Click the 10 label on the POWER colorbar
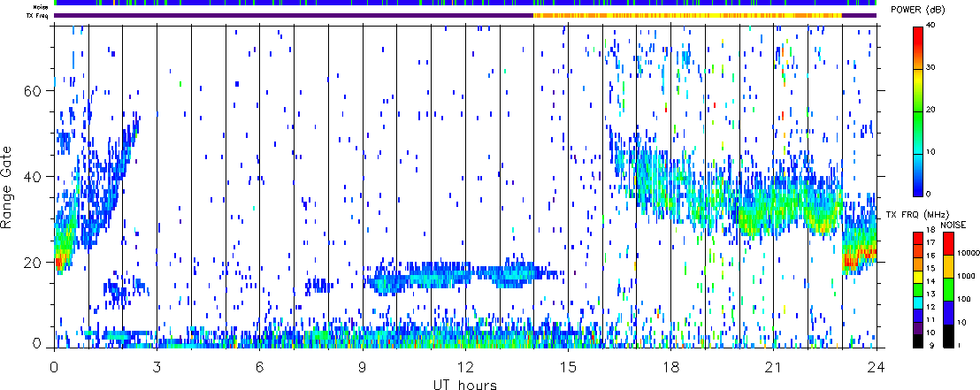This screenshot has height=390, width=980. [932, 151]
